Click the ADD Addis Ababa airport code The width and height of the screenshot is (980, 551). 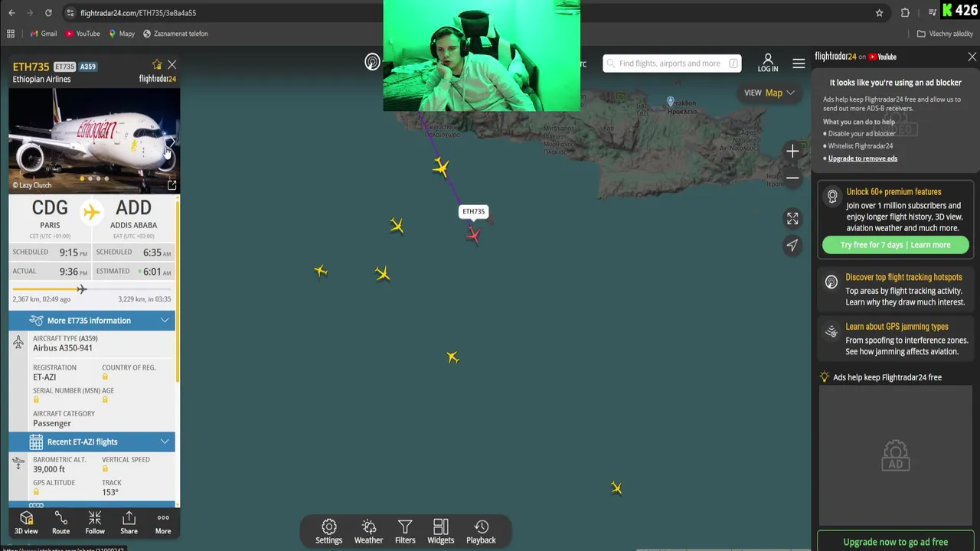[133, 208]
